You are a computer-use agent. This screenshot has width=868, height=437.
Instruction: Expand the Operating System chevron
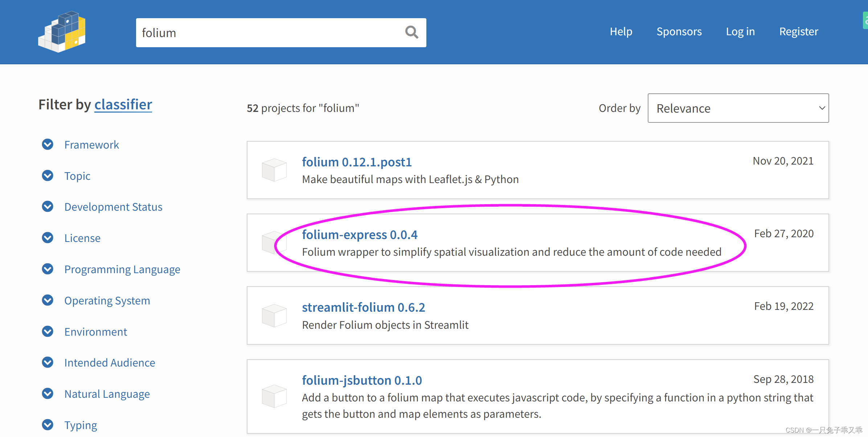pos(48,300)
